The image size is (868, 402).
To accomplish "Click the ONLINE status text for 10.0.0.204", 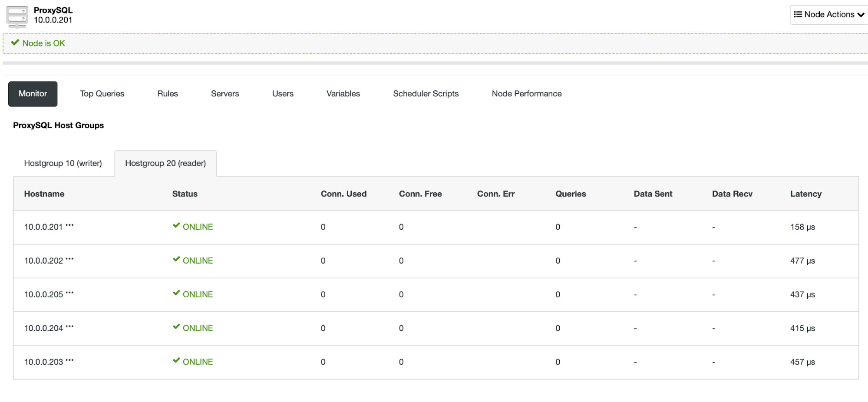I will (198, 328).
